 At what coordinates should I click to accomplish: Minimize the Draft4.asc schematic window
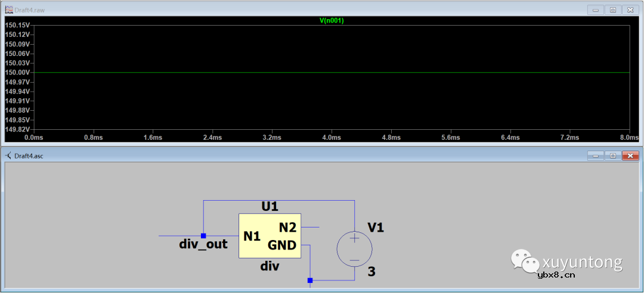click(595, 155)
